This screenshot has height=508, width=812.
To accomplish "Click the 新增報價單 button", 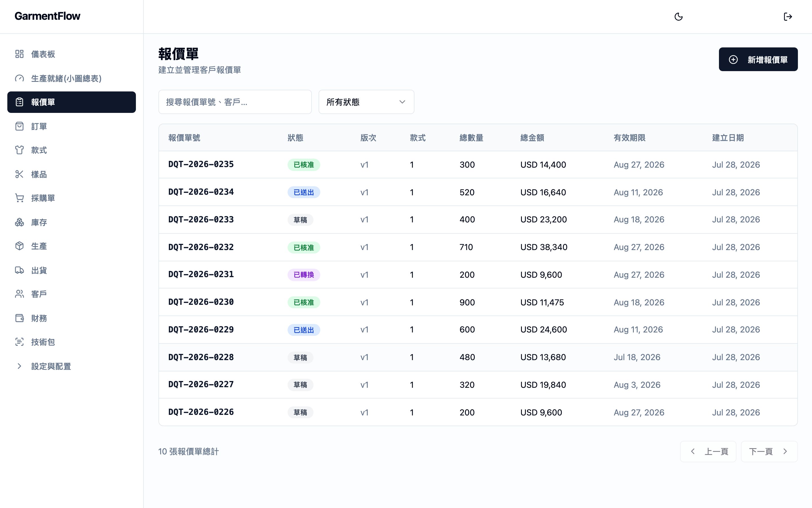I will pyautogui.click(x=758, y=60).
